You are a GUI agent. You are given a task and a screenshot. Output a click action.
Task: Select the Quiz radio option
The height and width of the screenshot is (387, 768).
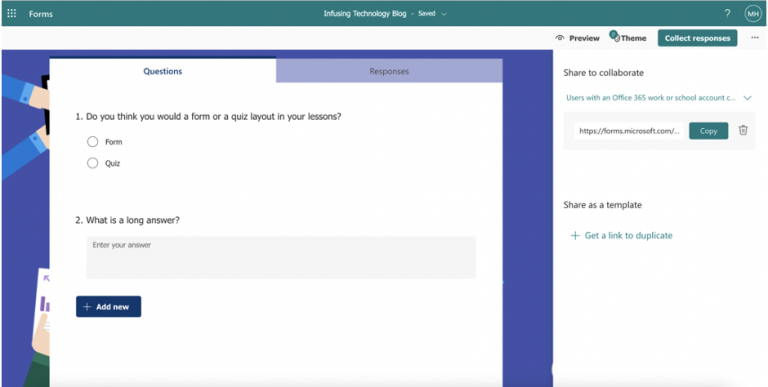[93, 163]
